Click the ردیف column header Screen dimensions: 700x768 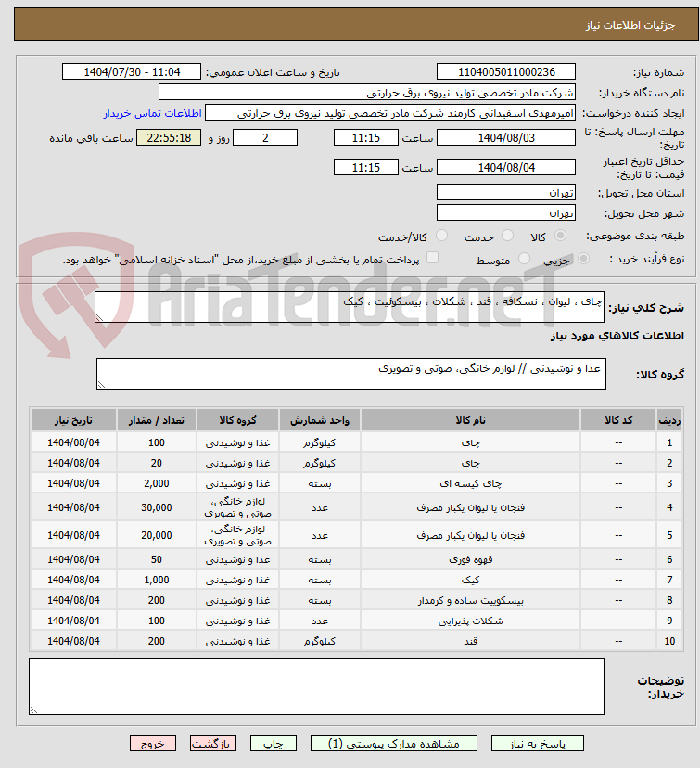pos(669,420)
